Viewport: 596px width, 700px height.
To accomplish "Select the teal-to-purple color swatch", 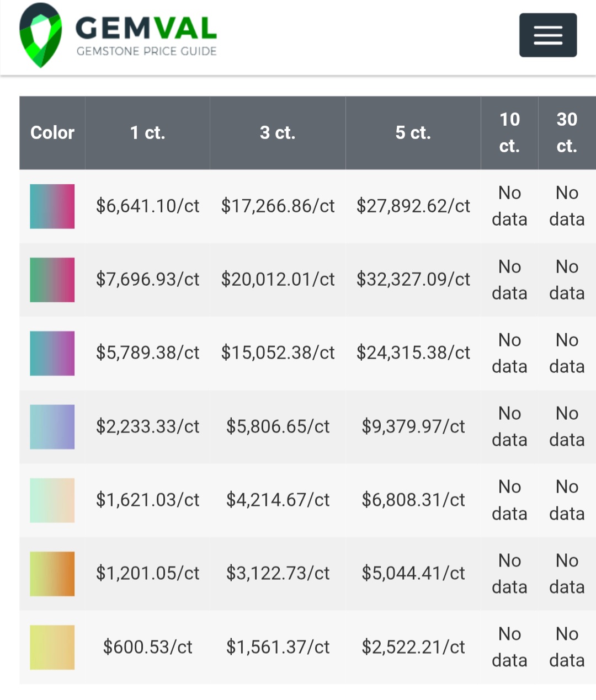I will pos(52,353).
